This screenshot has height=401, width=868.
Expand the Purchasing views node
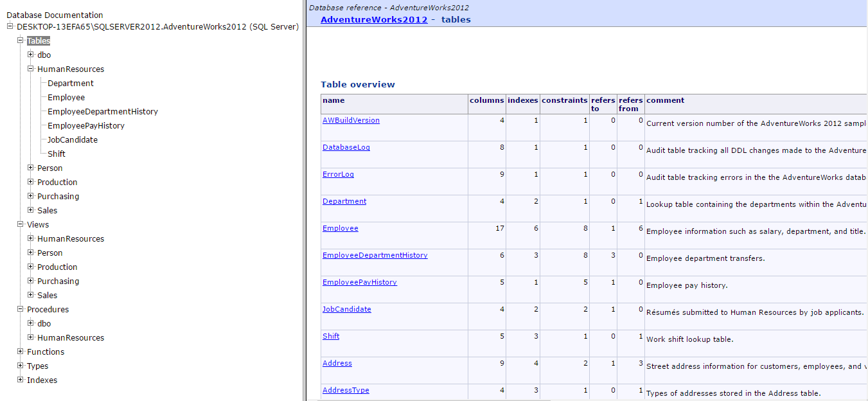point(31,281)
